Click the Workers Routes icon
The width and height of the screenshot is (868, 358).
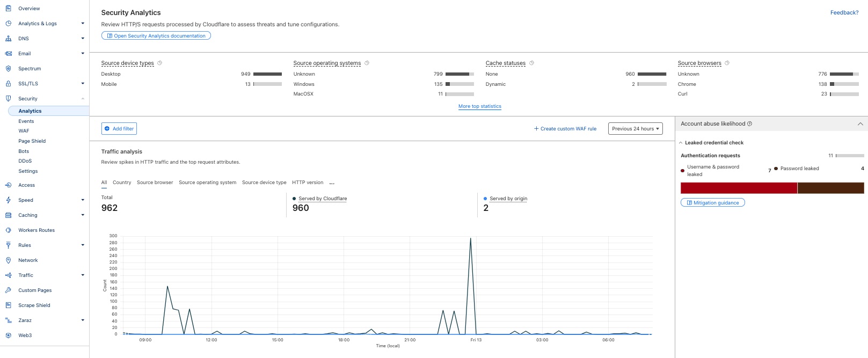point(8,230)
